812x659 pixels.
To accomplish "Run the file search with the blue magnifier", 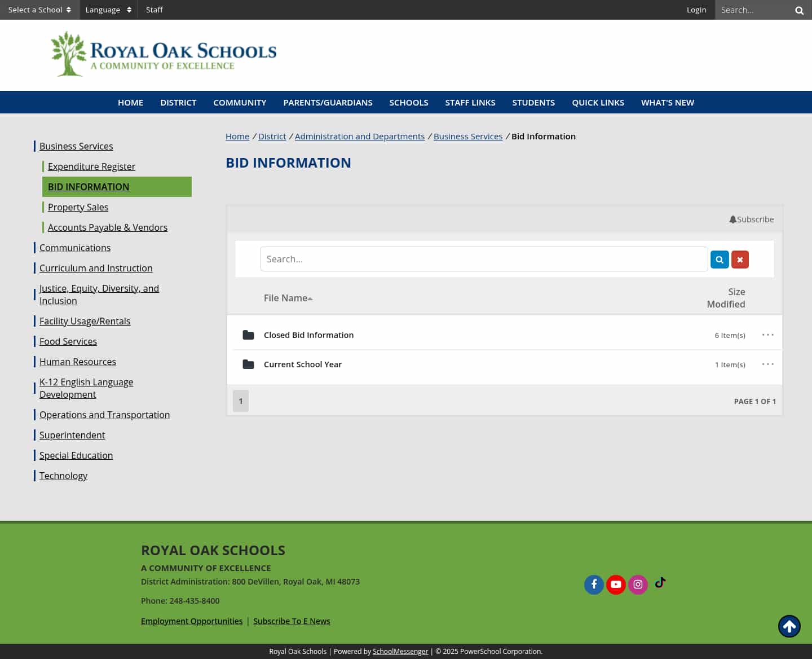I will (x=720, y=259).
